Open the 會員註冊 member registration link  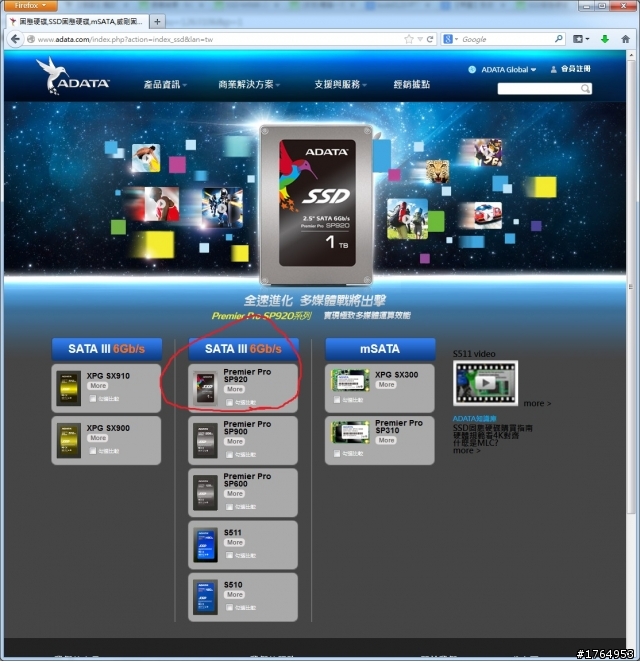point(575,69)
